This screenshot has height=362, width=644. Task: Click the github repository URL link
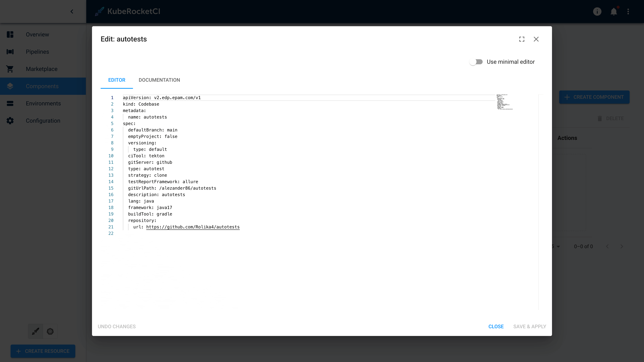193,227
